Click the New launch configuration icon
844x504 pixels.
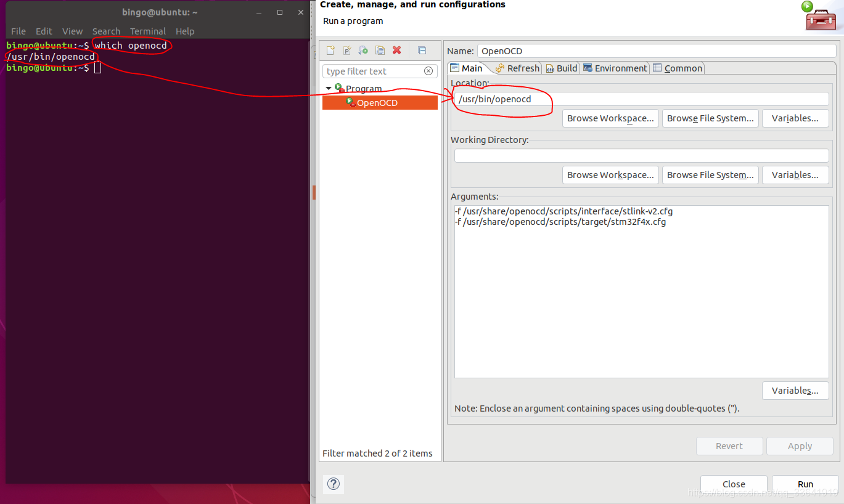point(330,51)
